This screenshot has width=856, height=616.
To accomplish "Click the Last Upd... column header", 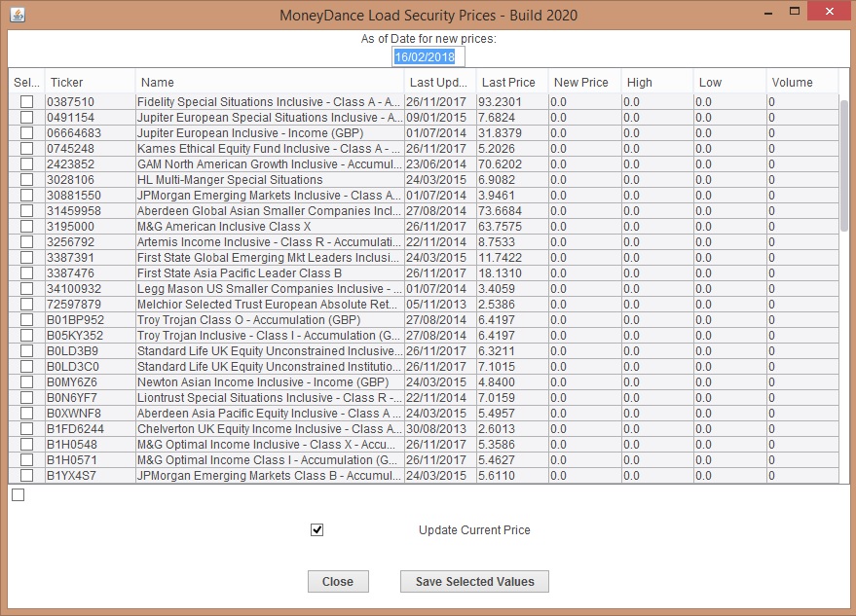I will (x=440, y=83).
